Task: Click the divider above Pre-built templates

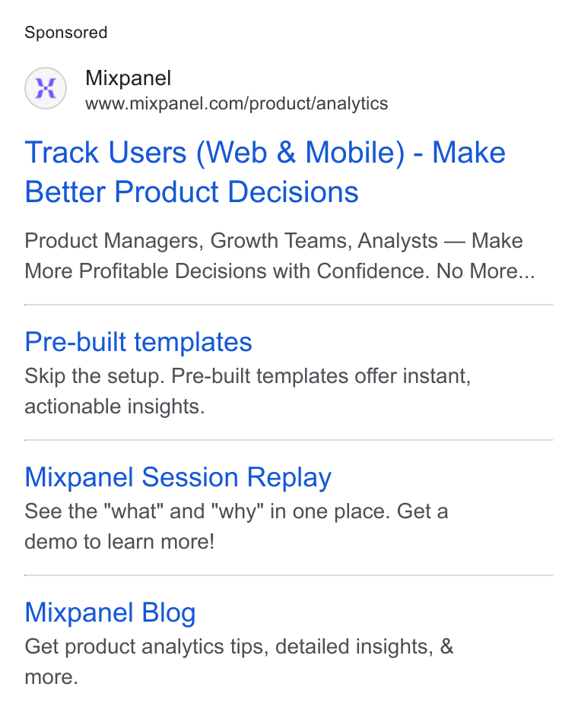Action: click(x=288, y=305)
